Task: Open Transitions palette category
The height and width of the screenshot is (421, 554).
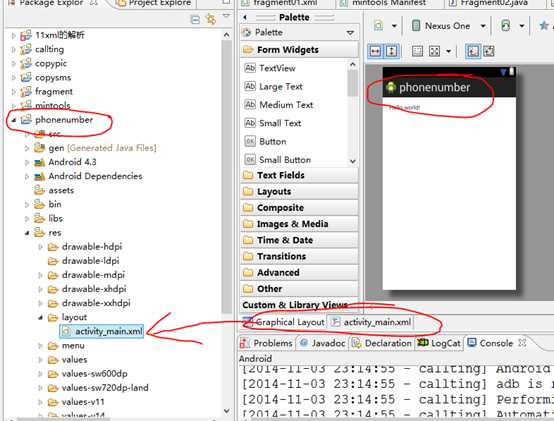Action: [x=299, y=256]
